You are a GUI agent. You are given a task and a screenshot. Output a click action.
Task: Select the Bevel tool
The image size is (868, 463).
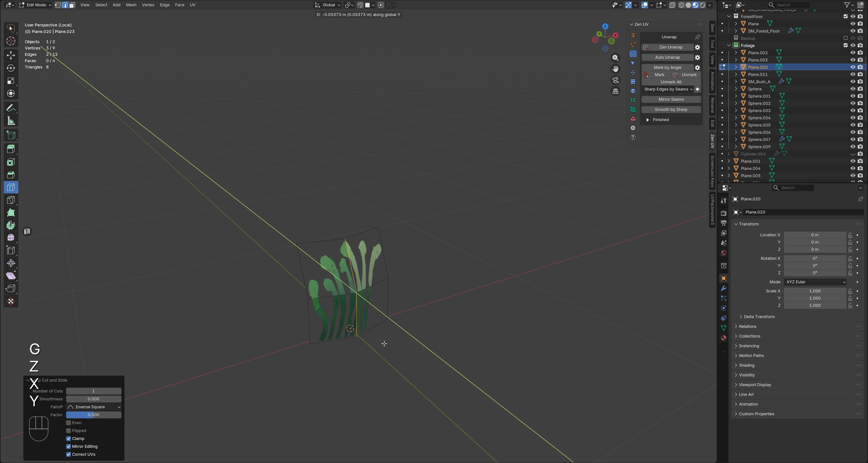11,175
